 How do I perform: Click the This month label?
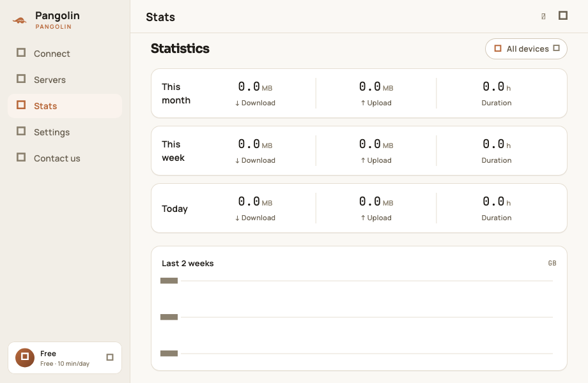(176, 94)
